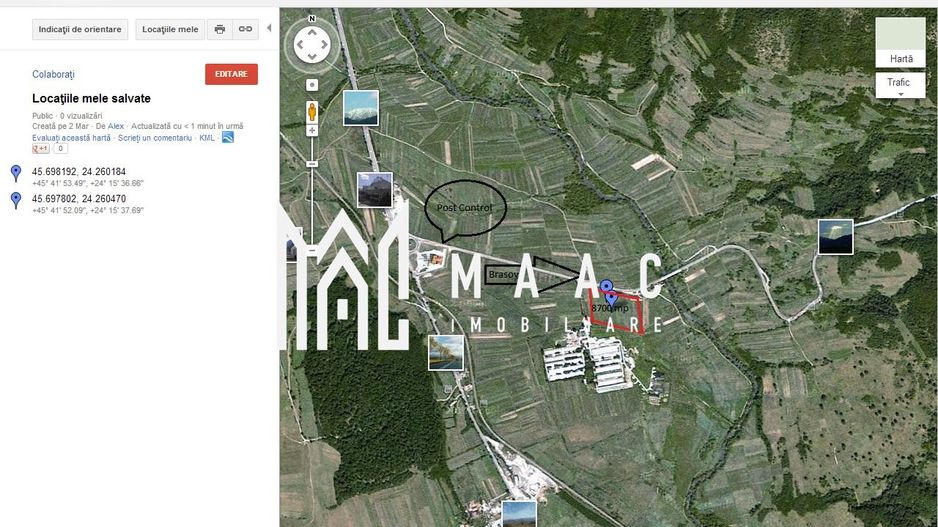Click the +1 count box showing 0
Image resolution: width=938 pixels, height=527 pixels.
click(60, 148)
